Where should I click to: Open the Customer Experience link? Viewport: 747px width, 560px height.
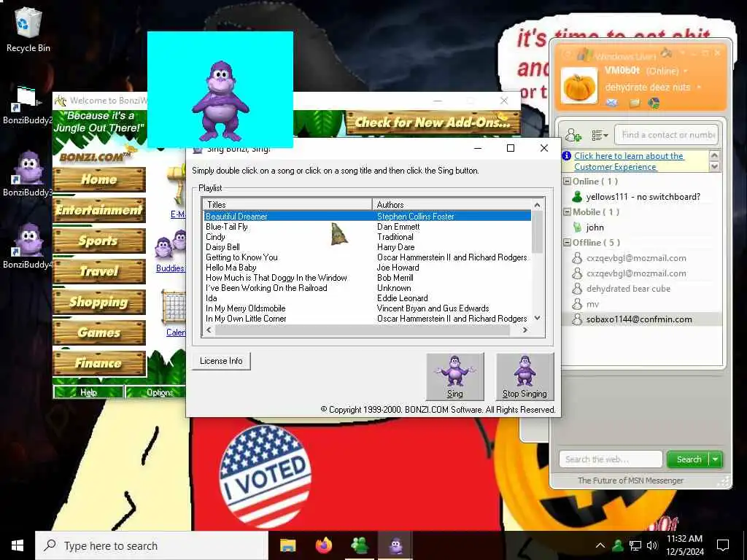coord(629,161)
